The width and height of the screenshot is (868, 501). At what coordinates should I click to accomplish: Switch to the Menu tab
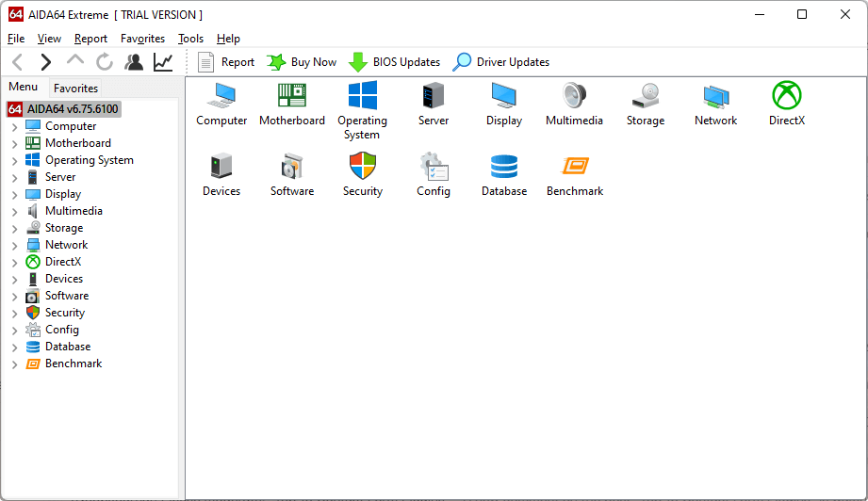tap(24, 87)
